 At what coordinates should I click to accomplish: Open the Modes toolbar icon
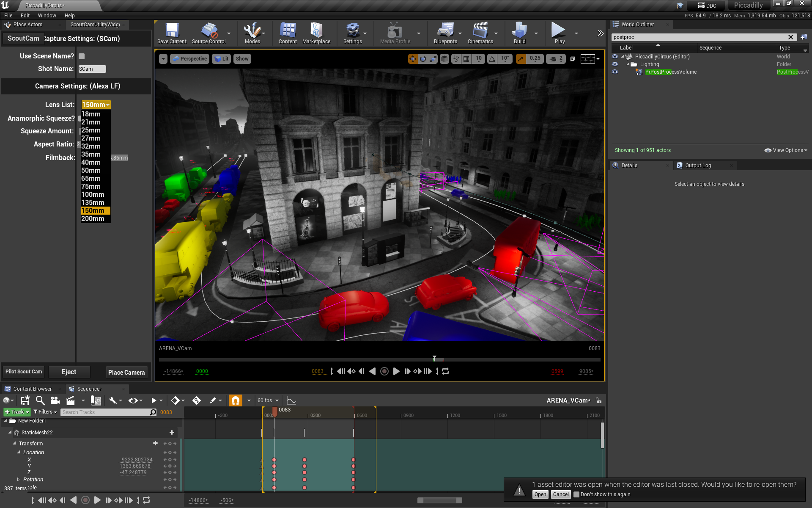tap(252, 33)
